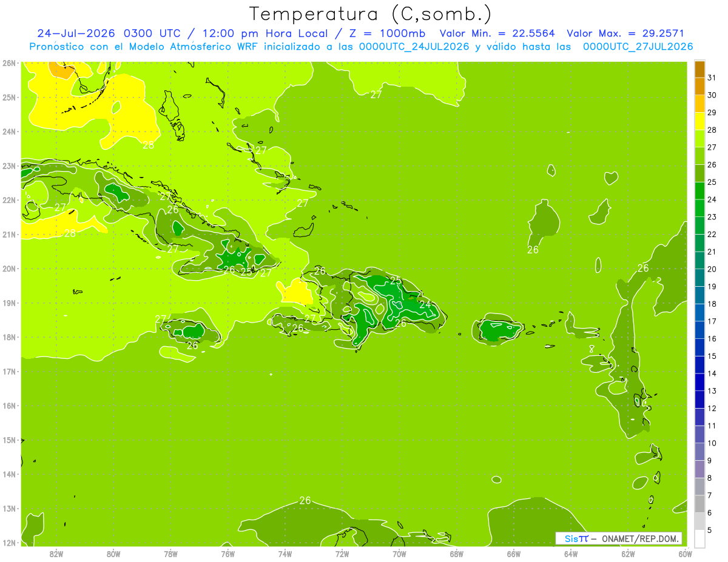
Task: Click the '19N' latitude axis label
Action: click(x=9, y=303)
